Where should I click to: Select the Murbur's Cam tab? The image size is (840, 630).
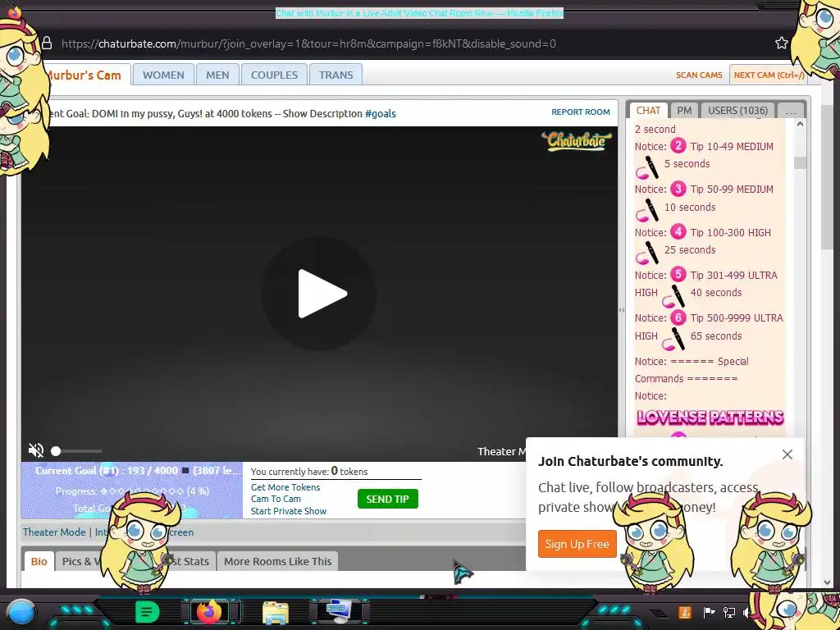84,75
